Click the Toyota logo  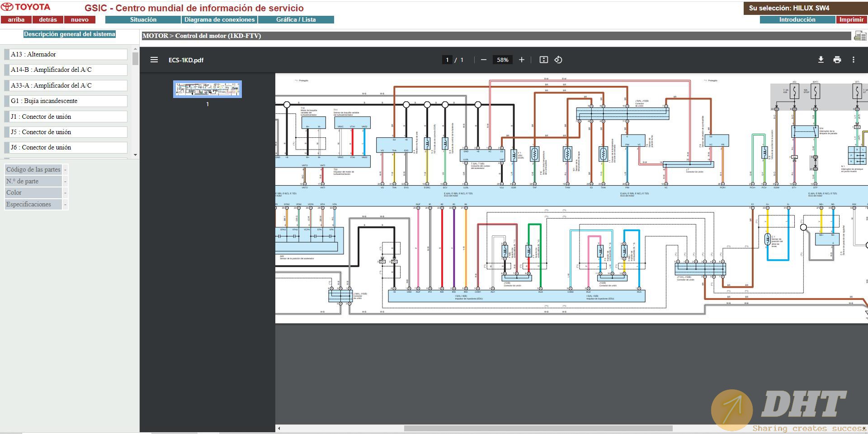pyautogui.click(x=25, y=7)
